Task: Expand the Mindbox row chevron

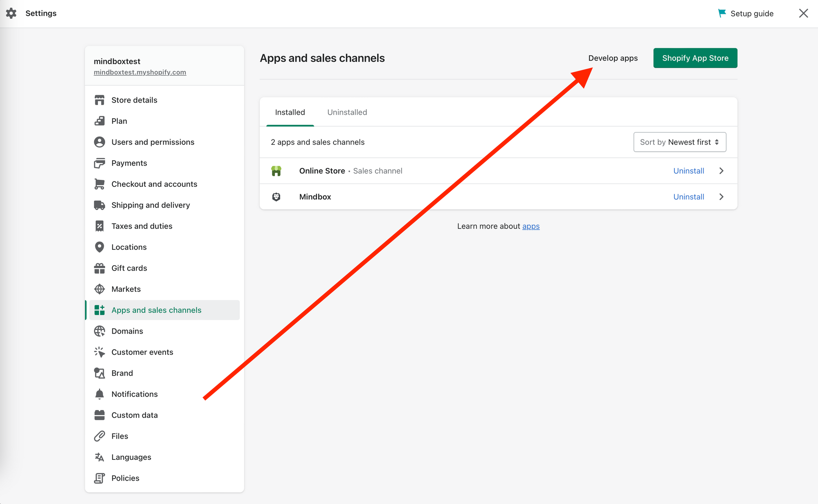Action: pyautogui.click(x=721, y=197)
